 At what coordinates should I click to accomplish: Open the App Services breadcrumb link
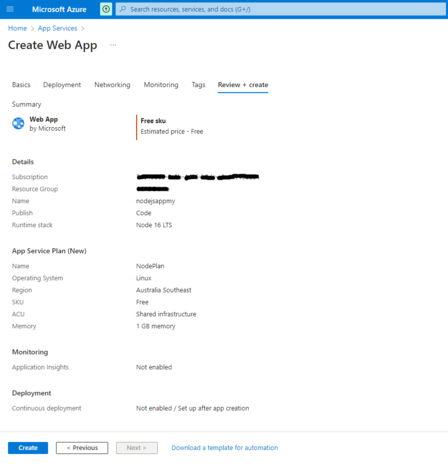57,28
